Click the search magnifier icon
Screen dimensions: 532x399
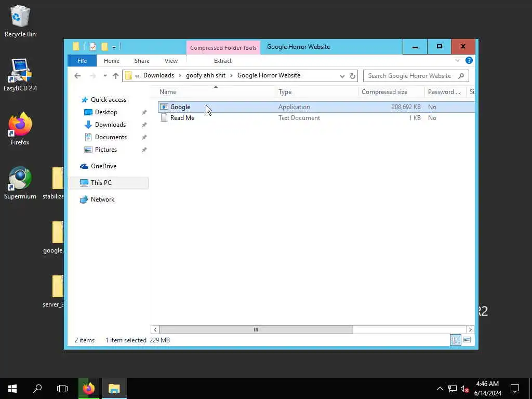click(461, 76)
